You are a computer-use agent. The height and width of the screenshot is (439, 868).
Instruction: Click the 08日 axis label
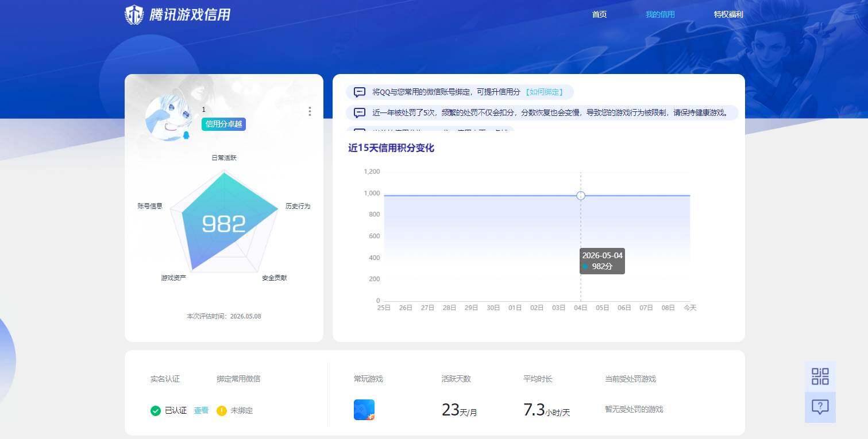668,308
